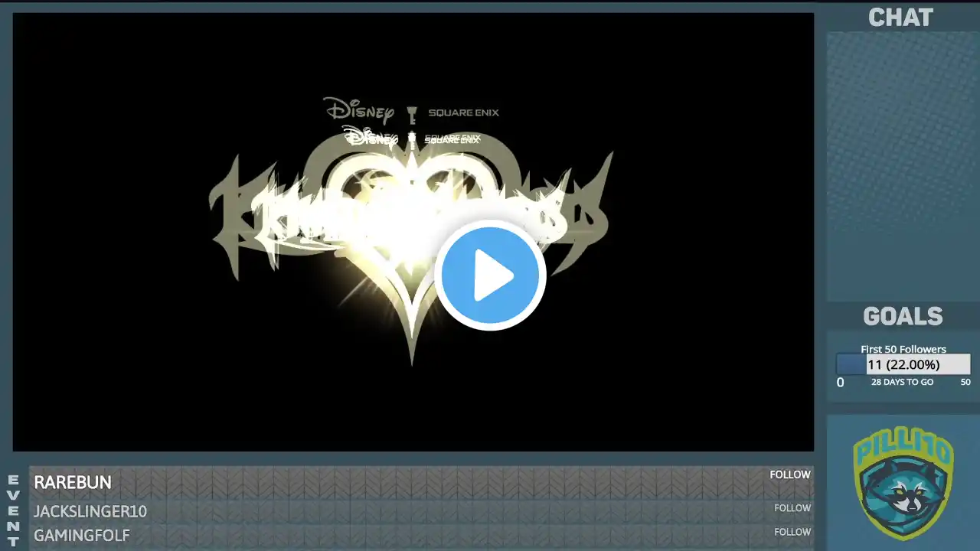The width and height of the screenshot is (980, 551).
Task: Click the follower goal progress bar
Action: pyautogui.click(x=903, y=364)
